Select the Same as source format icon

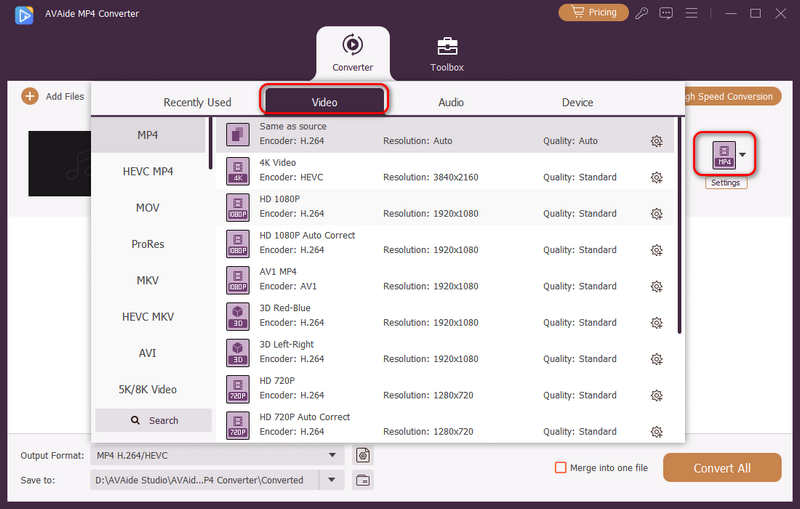pyautogui.click(x=238, y=135)
